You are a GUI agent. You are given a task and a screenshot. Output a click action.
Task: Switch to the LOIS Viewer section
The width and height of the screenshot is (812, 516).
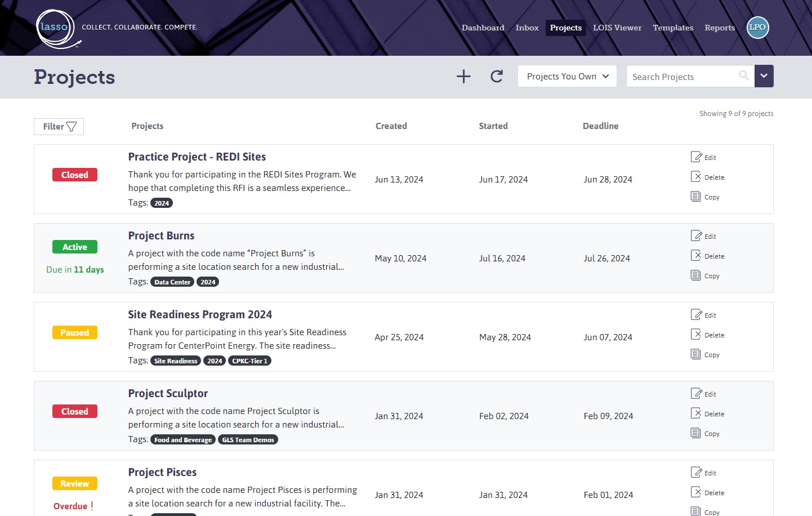tap(617, 27)
